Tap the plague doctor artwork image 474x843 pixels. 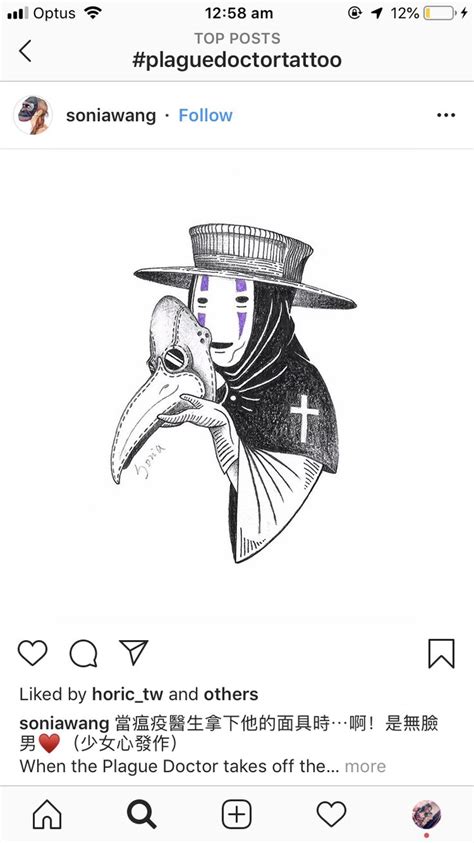click(x=237, y=386)
